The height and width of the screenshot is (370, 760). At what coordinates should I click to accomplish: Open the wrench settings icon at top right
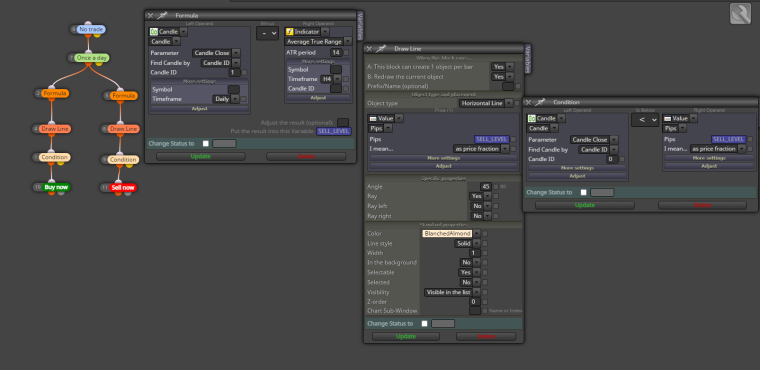[740, 14]
